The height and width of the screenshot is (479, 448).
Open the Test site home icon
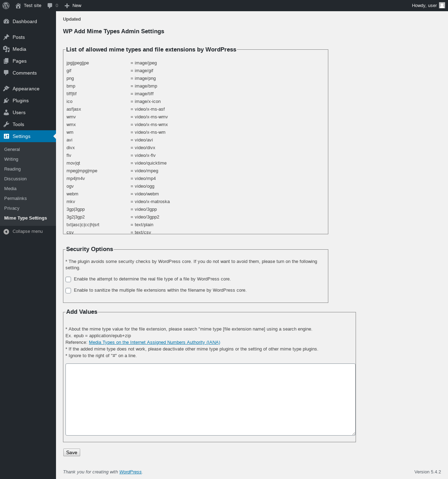coord(18,6)
